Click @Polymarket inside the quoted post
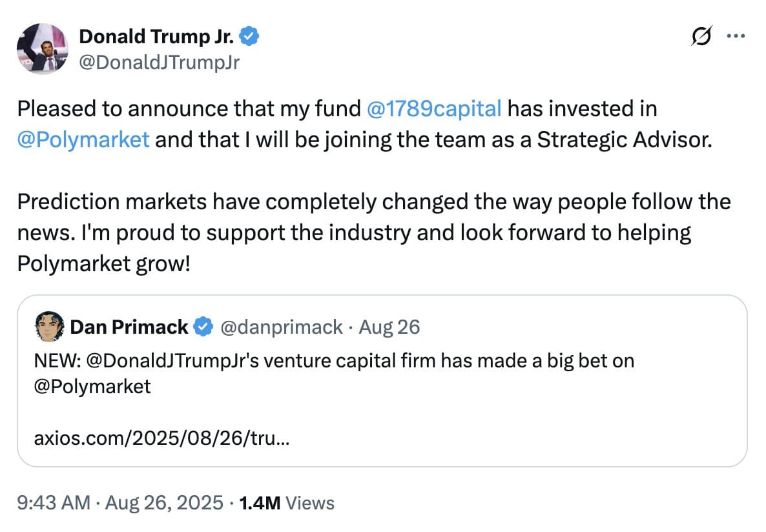 (x=92, y=387)
